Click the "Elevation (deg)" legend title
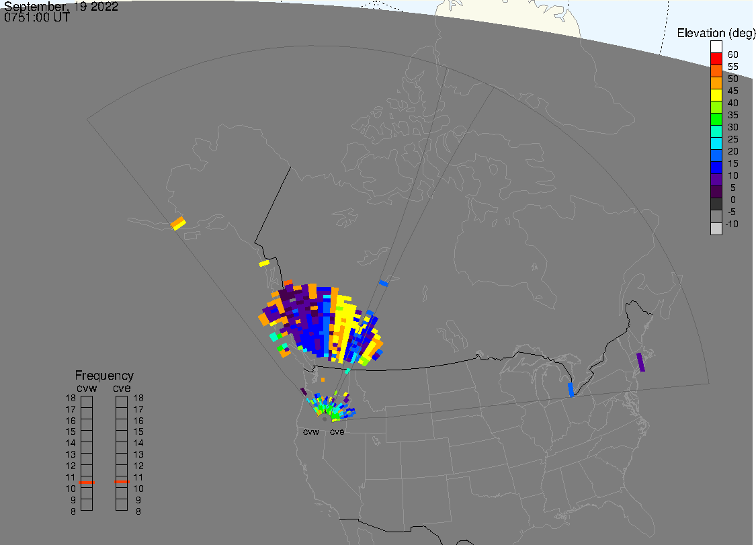The width and height of the screenshot is (756, 545). [716, 33]
